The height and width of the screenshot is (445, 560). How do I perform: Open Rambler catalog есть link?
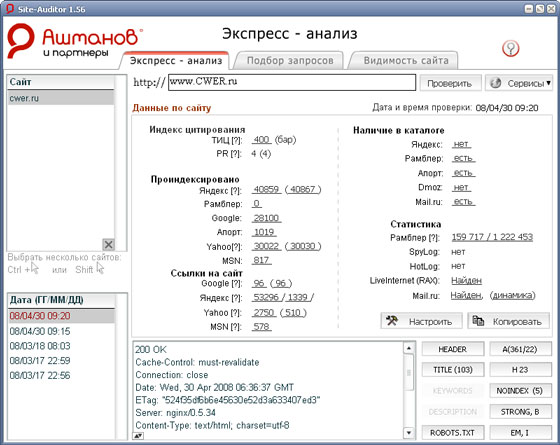tap(463, 158)
